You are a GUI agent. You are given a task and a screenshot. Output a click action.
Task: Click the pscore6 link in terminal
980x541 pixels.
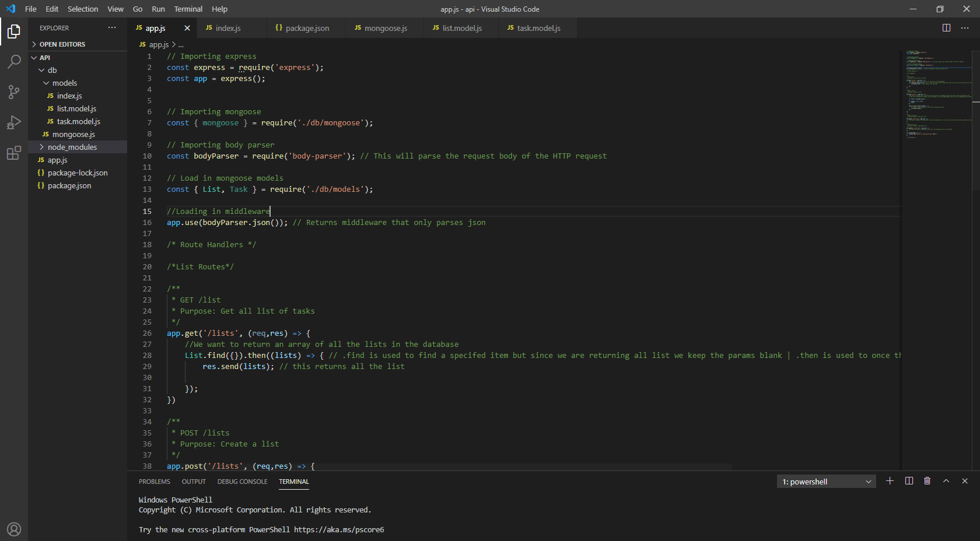339,530
